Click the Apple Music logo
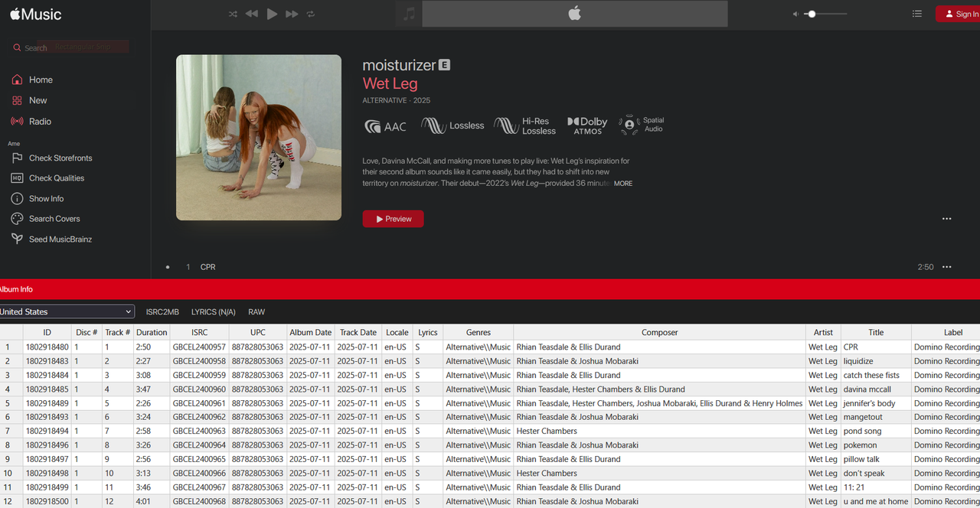The height and width of the screenshot is (508, 980). coord(36,14)
